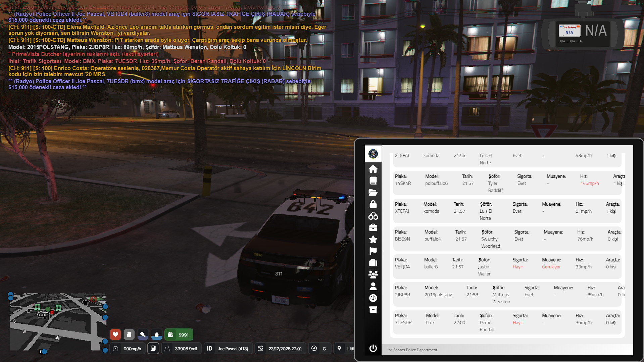
Task: Click the road mileage icon
Action: (x=167, y=349)
